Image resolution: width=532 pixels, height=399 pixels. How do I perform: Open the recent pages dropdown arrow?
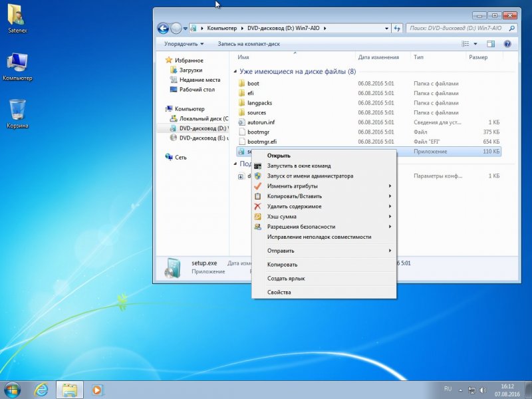point(186,29)
